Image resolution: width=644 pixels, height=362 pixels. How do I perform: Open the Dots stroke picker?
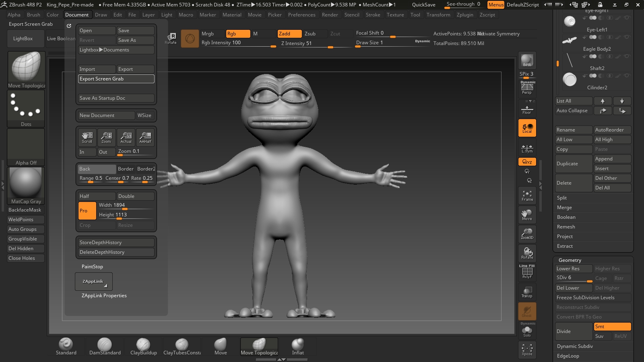click(26, 109)
